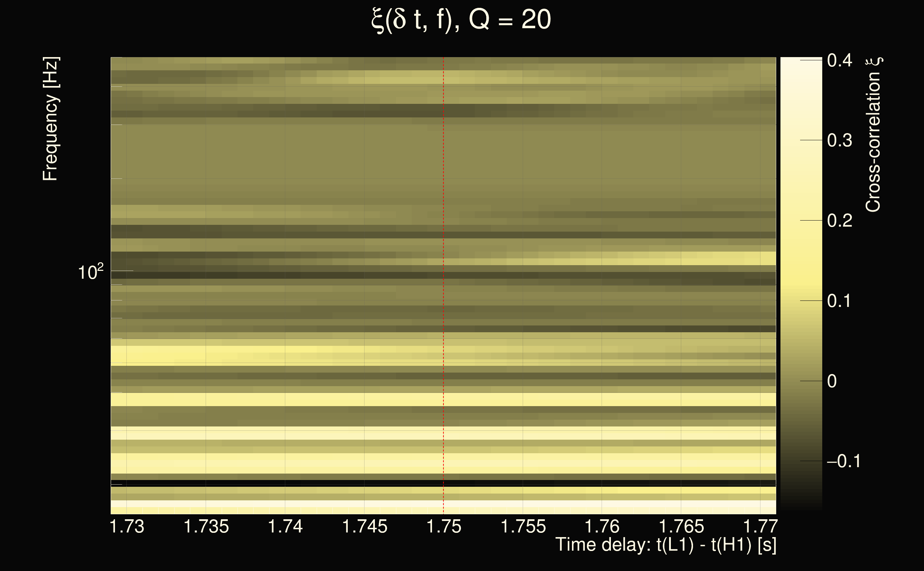
Task: Click the 1.77 x-axis tick label
Action: 760,526
